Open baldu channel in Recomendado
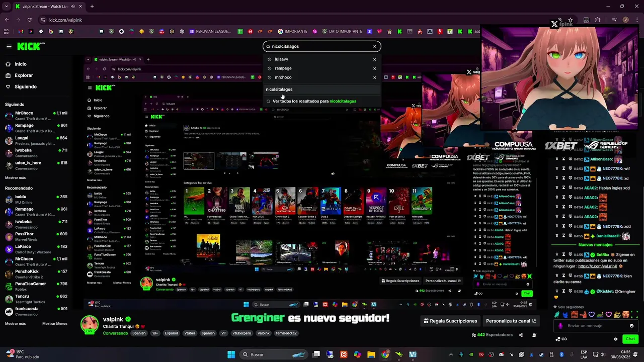The image size is (644, 362). (36, 199)
